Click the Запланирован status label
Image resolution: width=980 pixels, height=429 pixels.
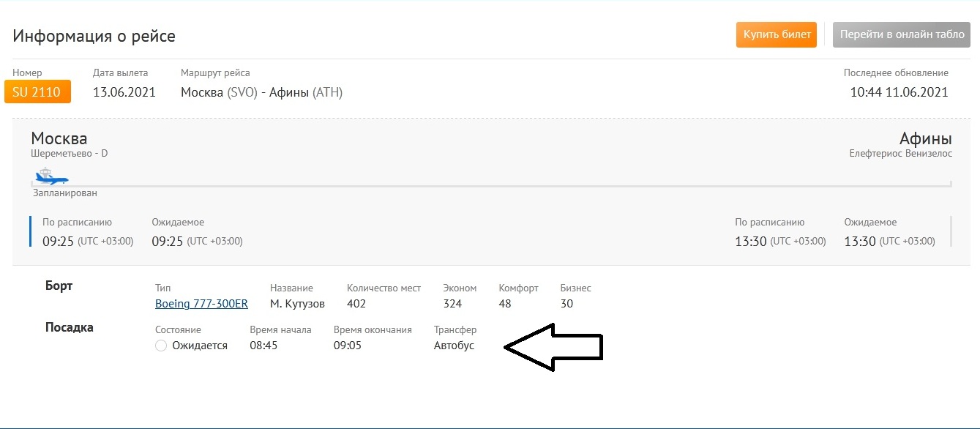(x=65, y=193)
